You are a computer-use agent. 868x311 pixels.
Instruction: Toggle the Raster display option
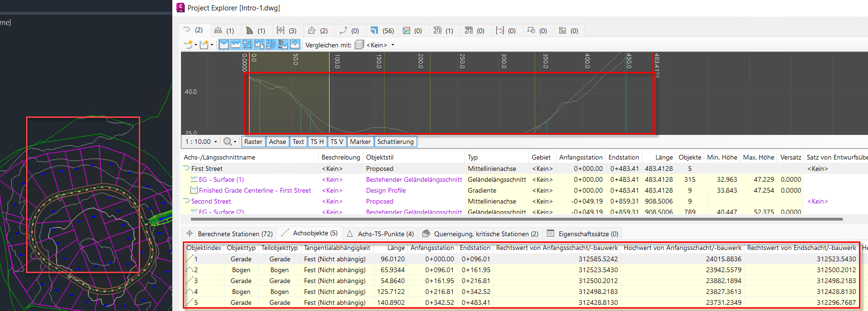point(253,142)
